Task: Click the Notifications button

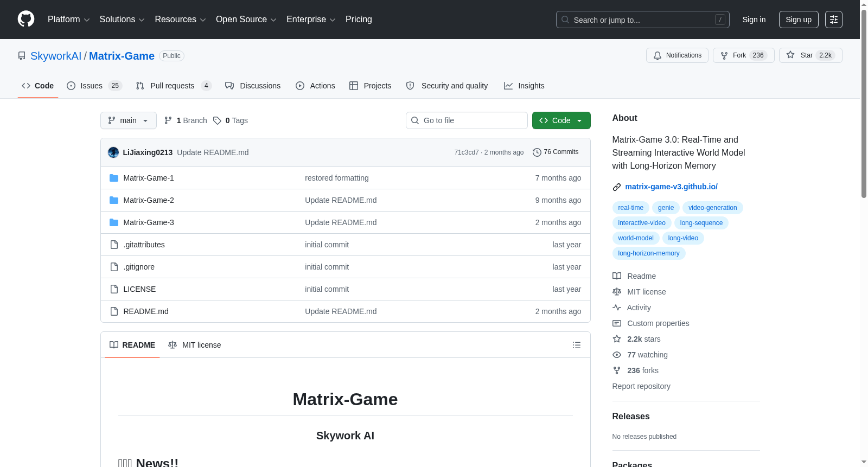Action: [677, 55]
